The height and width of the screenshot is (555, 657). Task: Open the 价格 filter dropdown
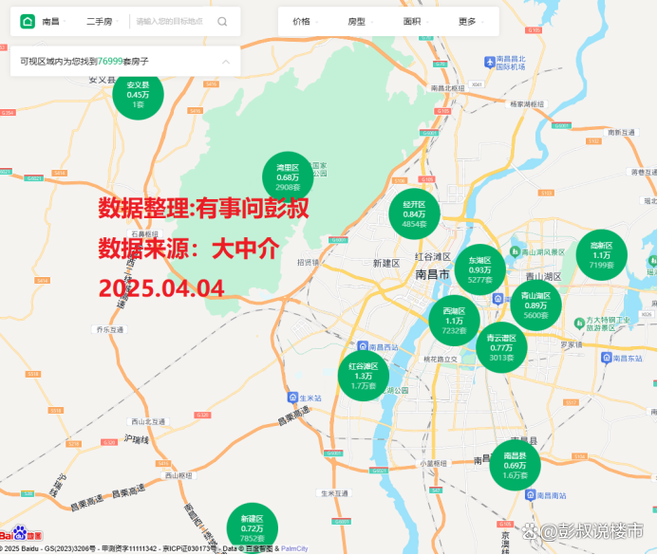tap(305, 21)
